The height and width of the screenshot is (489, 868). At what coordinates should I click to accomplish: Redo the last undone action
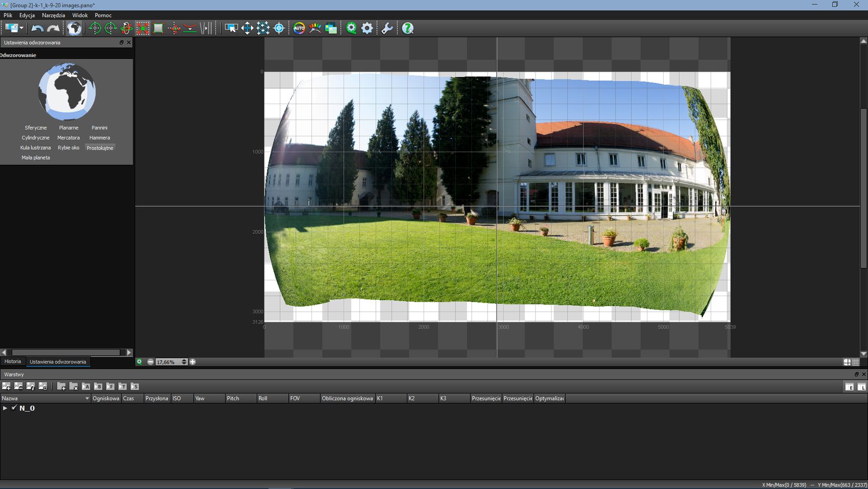53,28
